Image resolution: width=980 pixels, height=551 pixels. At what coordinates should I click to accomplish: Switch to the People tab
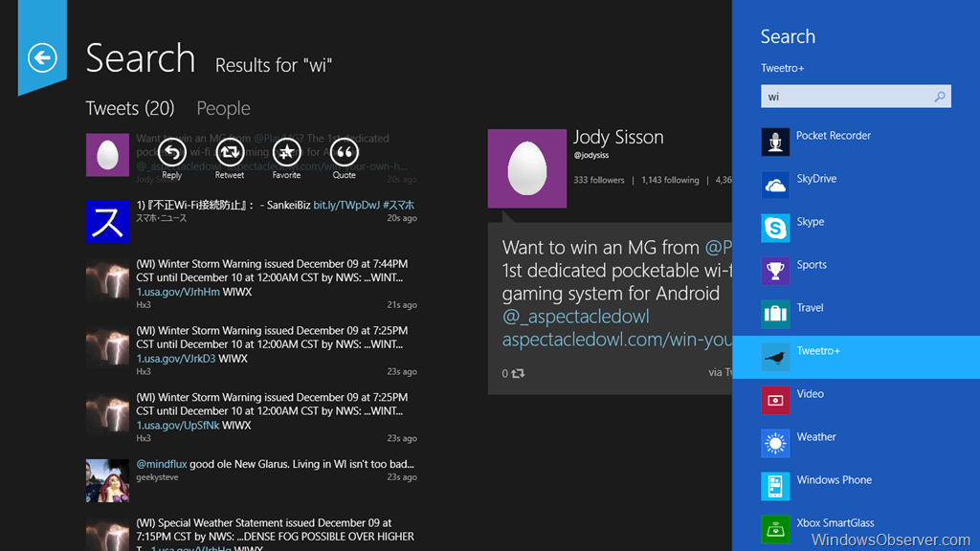[223, 109]
